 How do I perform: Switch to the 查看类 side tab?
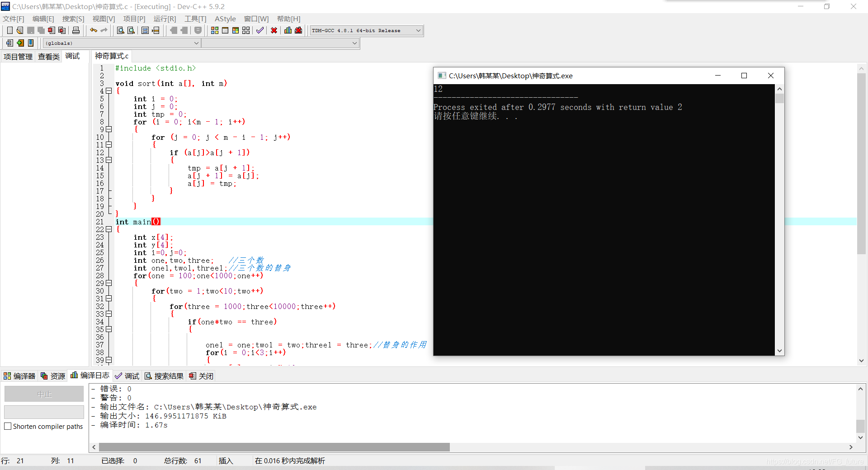[x=49, y=57]
